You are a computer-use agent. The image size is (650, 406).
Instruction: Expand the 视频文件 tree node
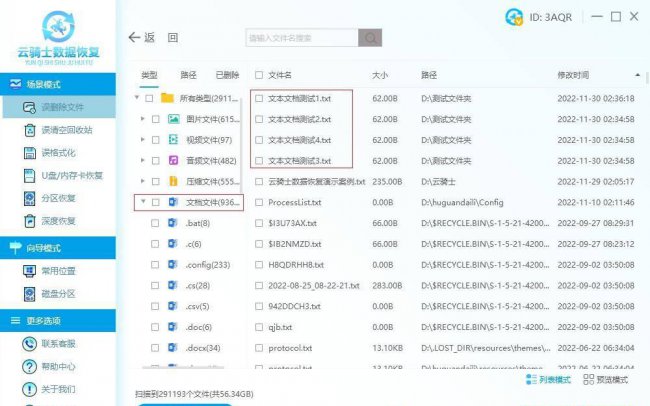pos(143,140)
